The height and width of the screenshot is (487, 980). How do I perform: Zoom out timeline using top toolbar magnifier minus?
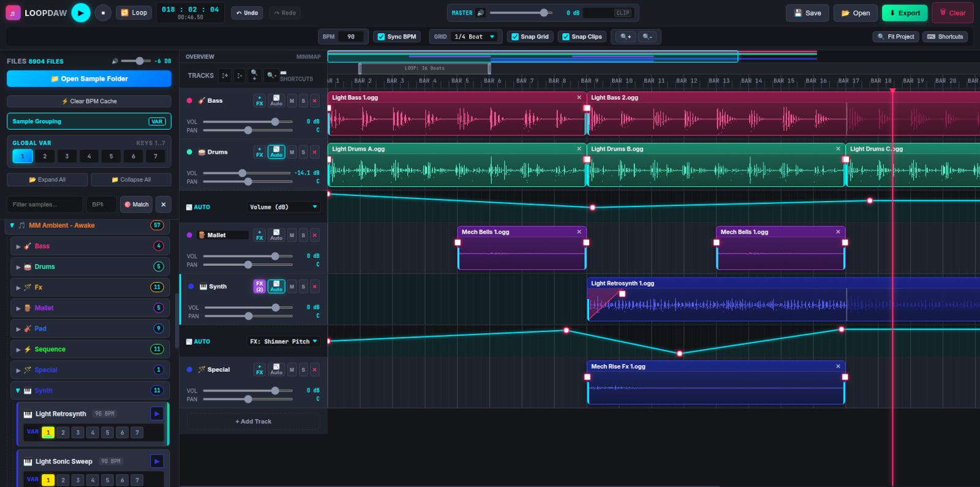pos(647,37)
